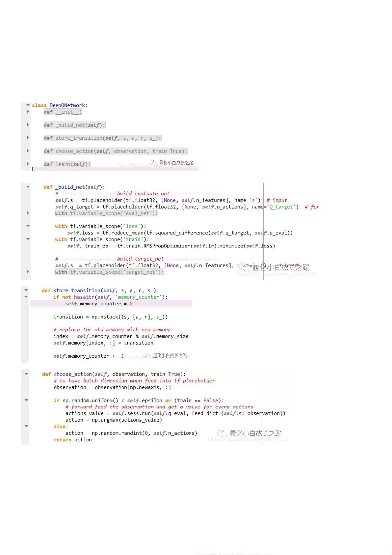This screenshot has height=555, width=392.
Task: Click the WeChat logo beside the randint line
Action: tap(222, 433)
